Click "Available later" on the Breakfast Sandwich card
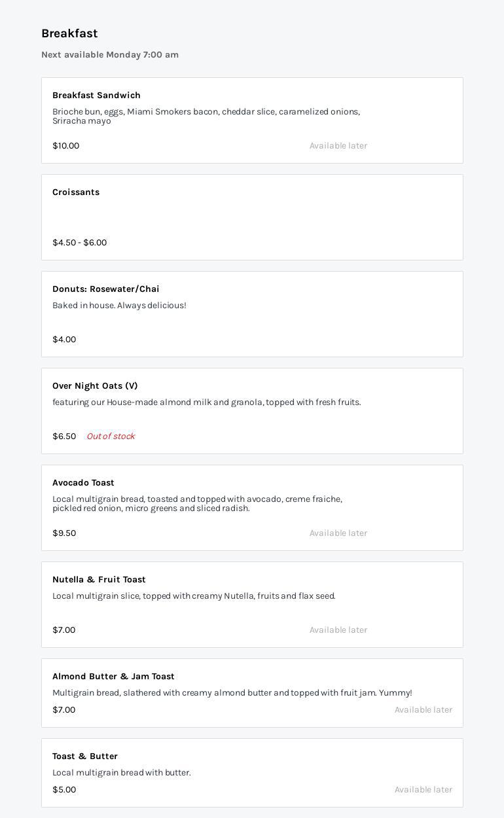The width and height of the screenshot is (504, 818). click(338, 146)
